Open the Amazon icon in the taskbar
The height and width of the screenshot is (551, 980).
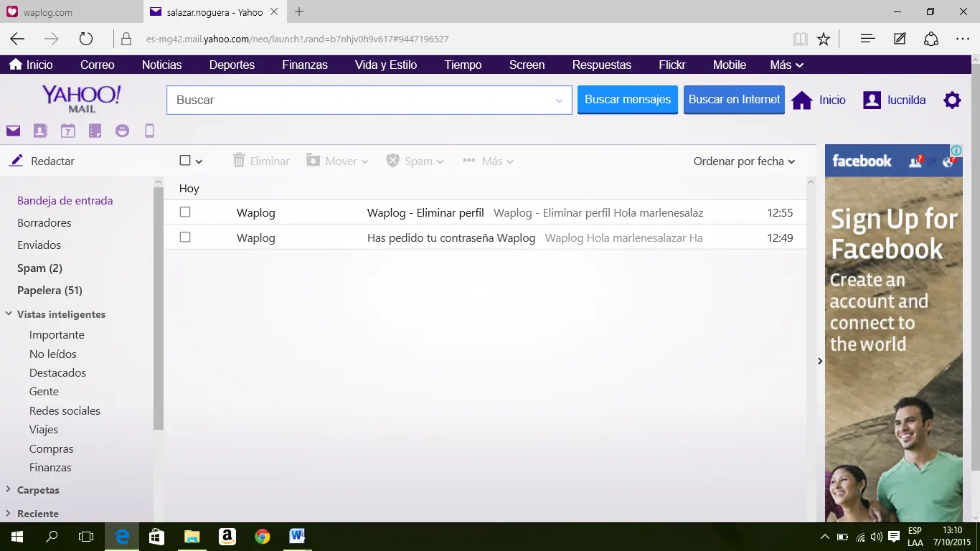click(x=227, y=536)
